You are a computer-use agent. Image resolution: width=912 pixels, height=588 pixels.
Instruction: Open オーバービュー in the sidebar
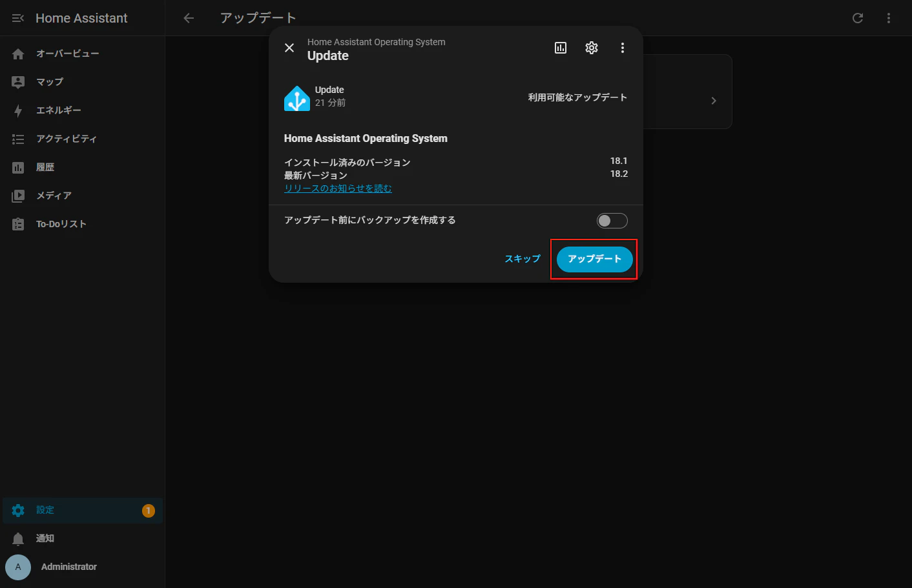pyautogui.click(x=83, y=54)
